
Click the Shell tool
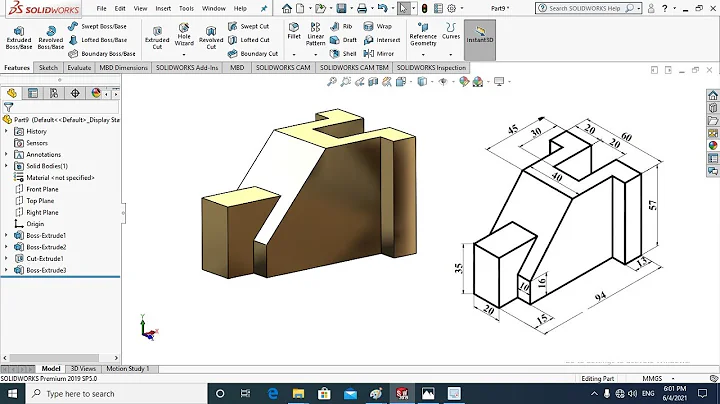[x=343, y=54]
